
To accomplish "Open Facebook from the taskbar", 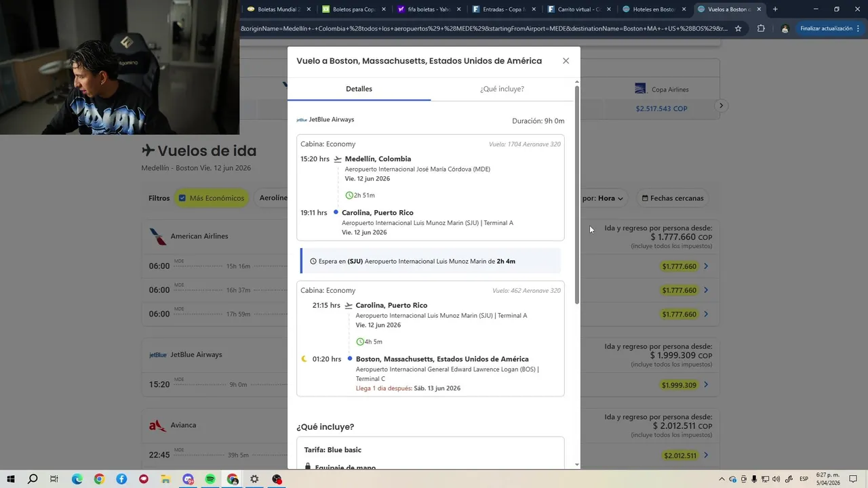I will [121, 479].
